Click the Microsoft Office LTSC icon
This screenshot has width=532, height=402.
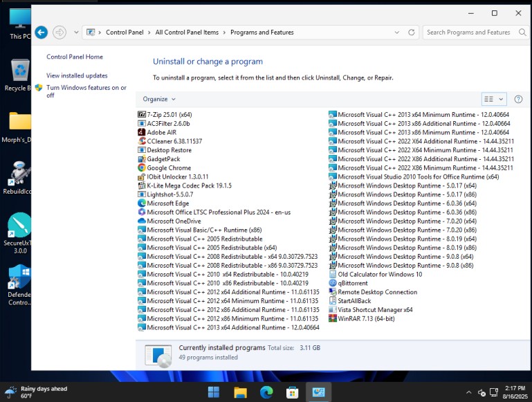pyautogui.click(x=142, y=212)
